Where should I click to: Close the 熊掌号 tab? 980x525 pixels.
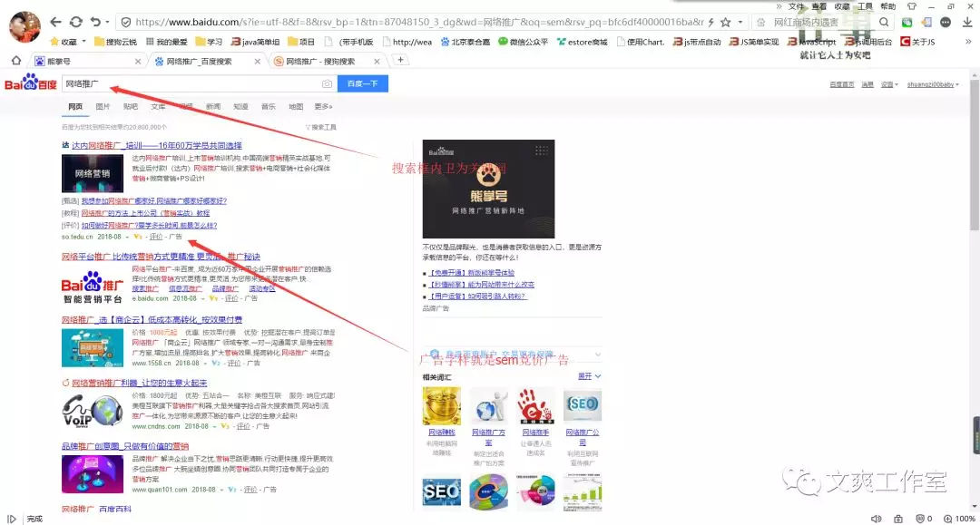(x=138, y=61)
